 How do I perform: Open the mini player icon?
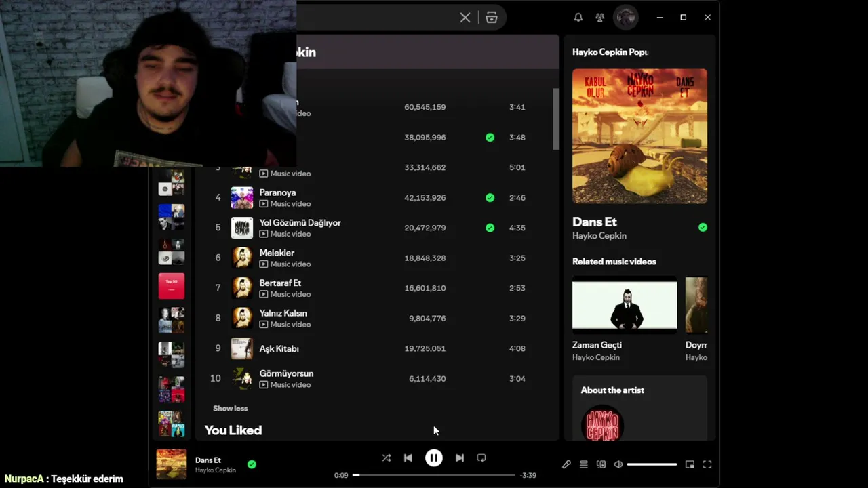tap(690, 464)
